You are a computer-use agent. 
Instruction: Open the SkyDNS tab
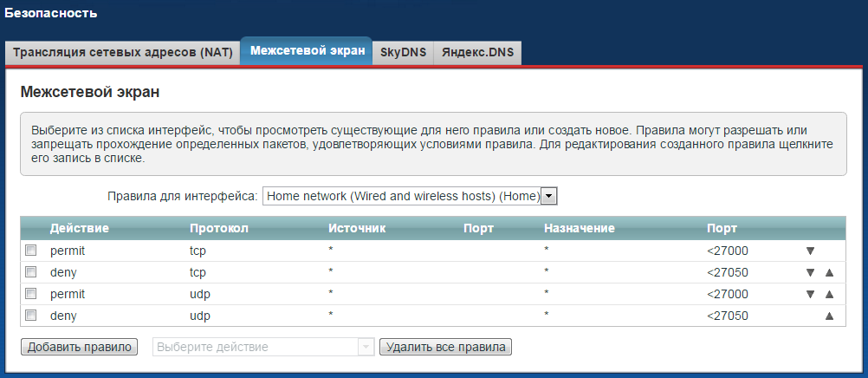point(403,52)
